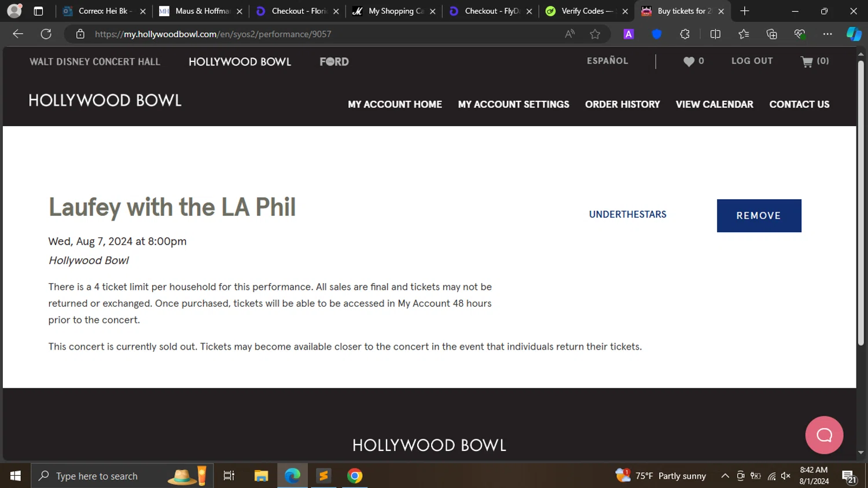Image resolution: width=868 pixels, height=488 pixels.
Task: View site info lock icon
Action: [x=80, y=34]
